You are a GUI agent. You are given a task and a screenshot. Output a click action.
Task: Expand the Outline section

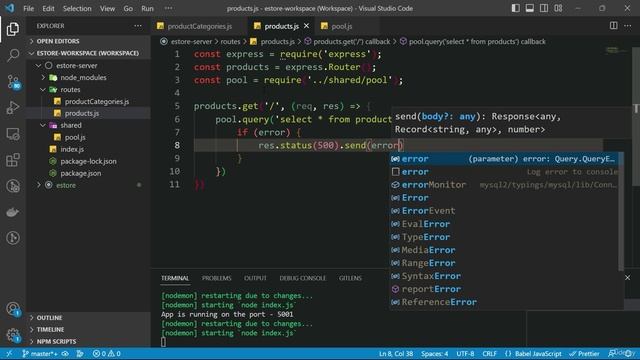[x=49, y=318]
